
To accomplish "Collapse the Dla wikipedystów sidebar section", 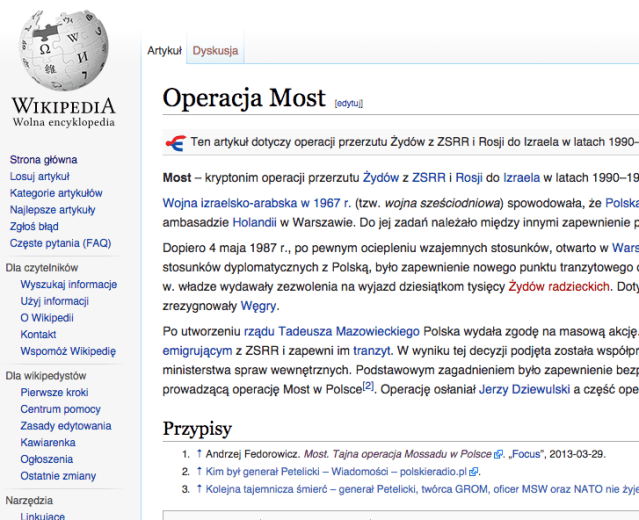I will coord(45,376).
